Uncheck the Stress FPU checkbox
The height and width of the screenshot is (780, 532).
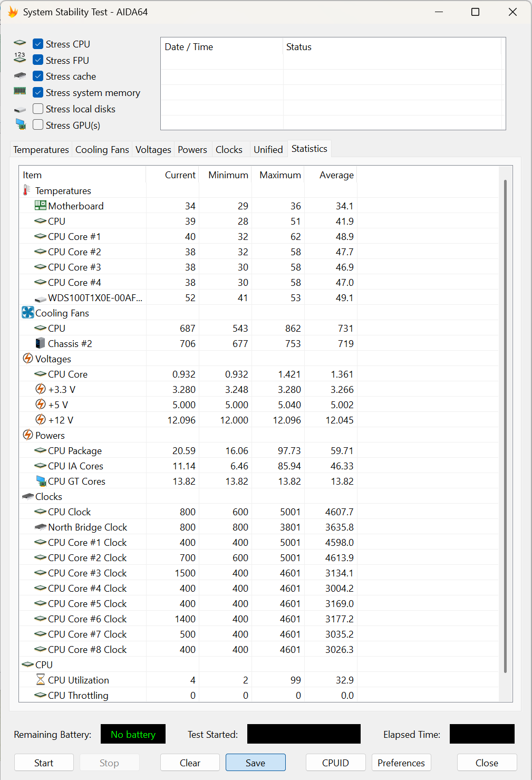pyautogui.click(x=38, y=60)
